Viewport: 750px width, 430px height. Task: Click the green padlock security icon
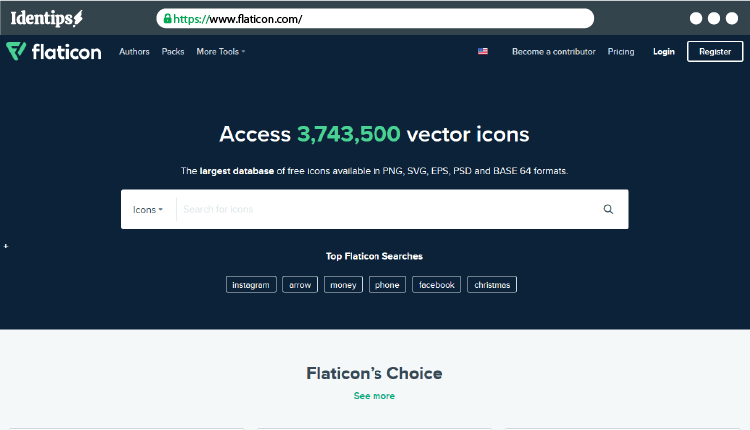pos(166,19)
